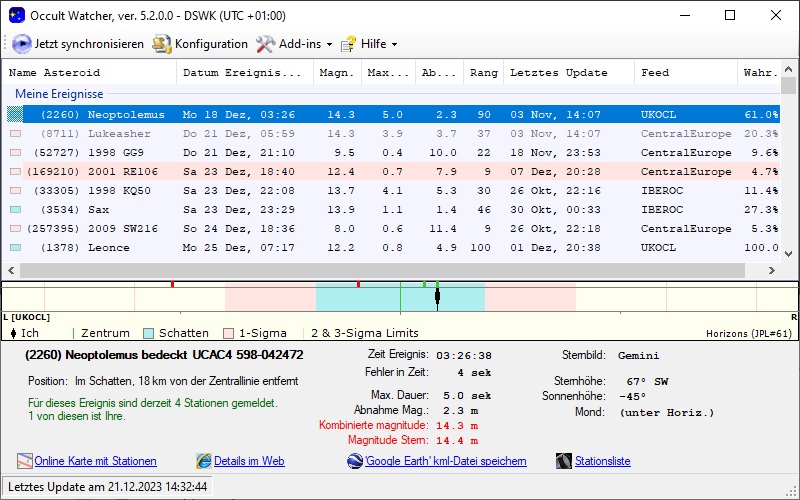Click the black observer marker in shadow path
The image size is (800, 500).
[437, 295]
